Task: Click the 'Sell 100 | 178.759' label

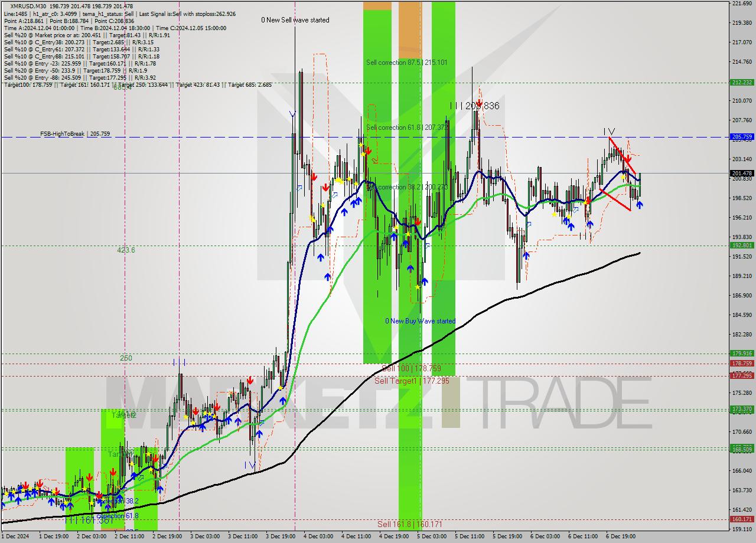Action: [x=411, y=368]
